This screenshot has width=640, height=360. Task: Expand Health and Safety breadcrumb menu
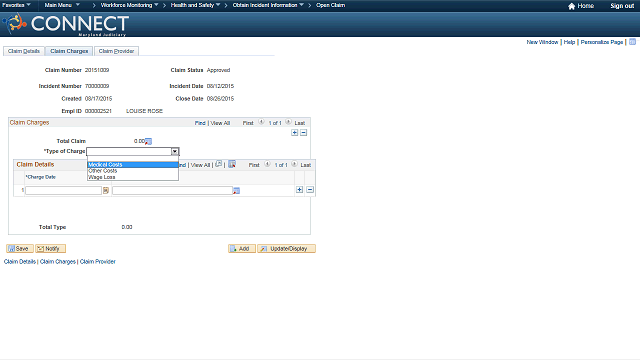pyautogui.click(x=195, y=5)
